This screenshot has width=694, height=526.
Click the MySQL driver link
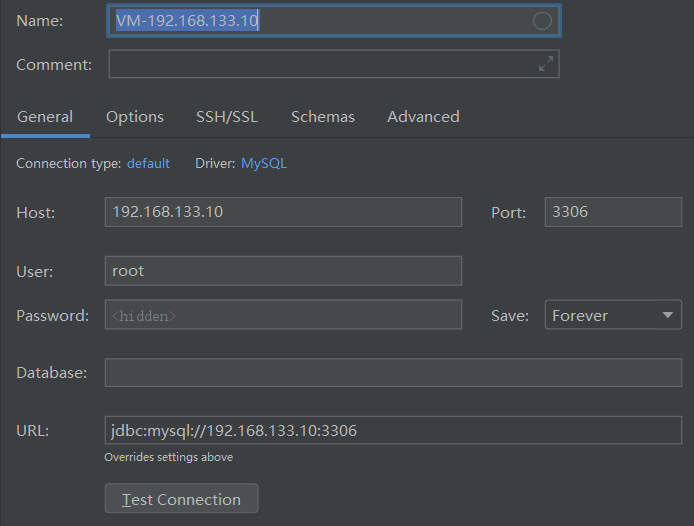tap(264, 163)
